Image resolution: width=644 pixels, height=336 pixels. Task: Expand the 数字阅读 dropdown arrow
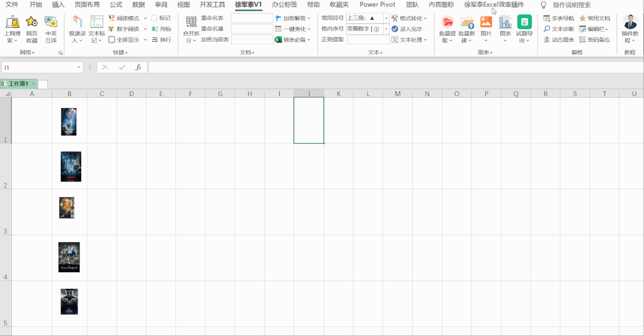coord(146,29)
